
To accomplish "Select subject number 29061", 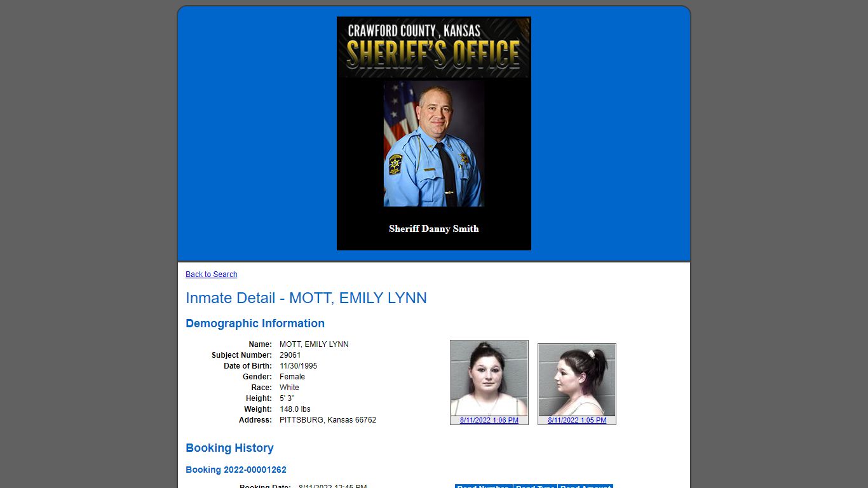I will pos(290,355).
